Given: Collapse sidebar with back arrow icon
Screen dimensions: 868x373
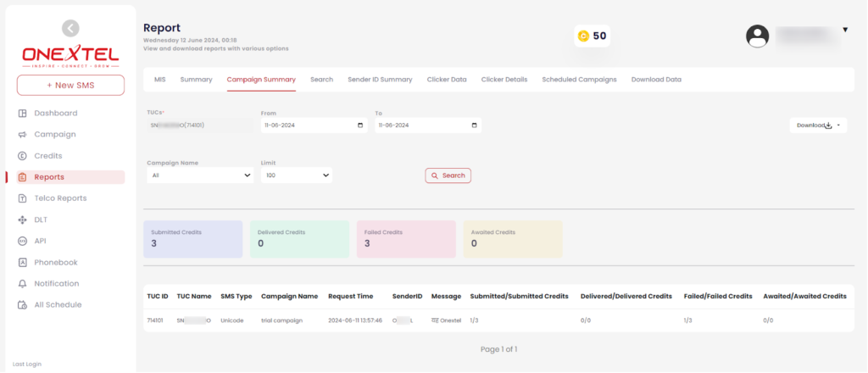Looking at the screenshot, I should point(70,28).
